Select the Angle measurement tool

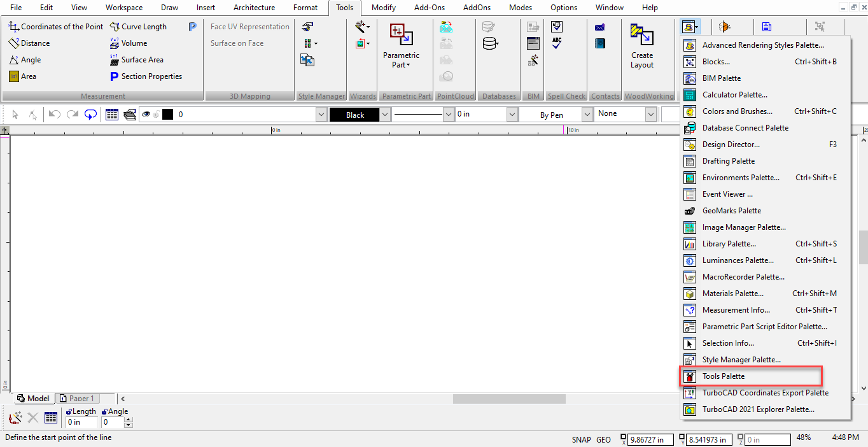click(x=25, y=60)
